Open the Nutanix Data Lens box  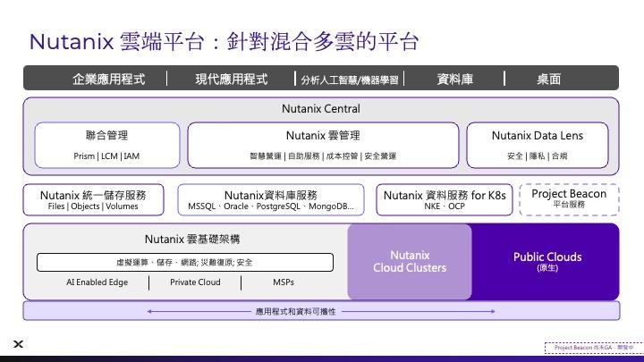tap(537, 145)
